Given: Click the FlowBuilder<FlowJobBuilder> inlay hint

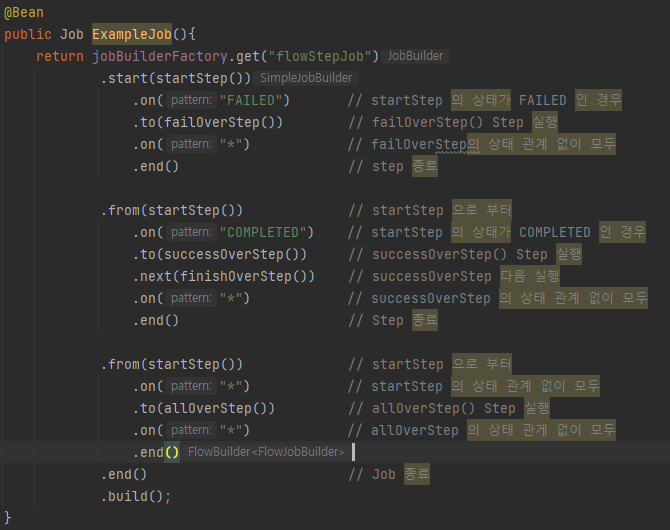Looking at the screenshot, I should point(266,452).
